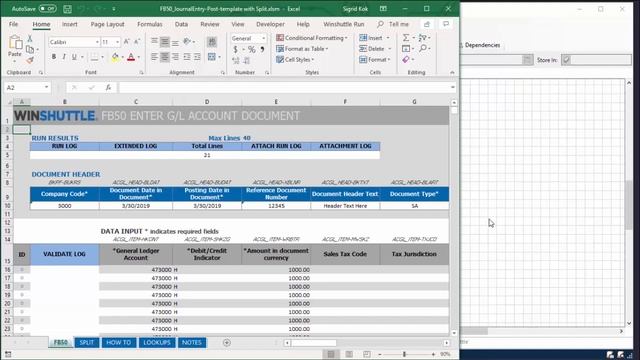The width and height of the screenshot is (640, 360).
Task: Activate the Format Painter brush
Action: [x=30, y=60]
